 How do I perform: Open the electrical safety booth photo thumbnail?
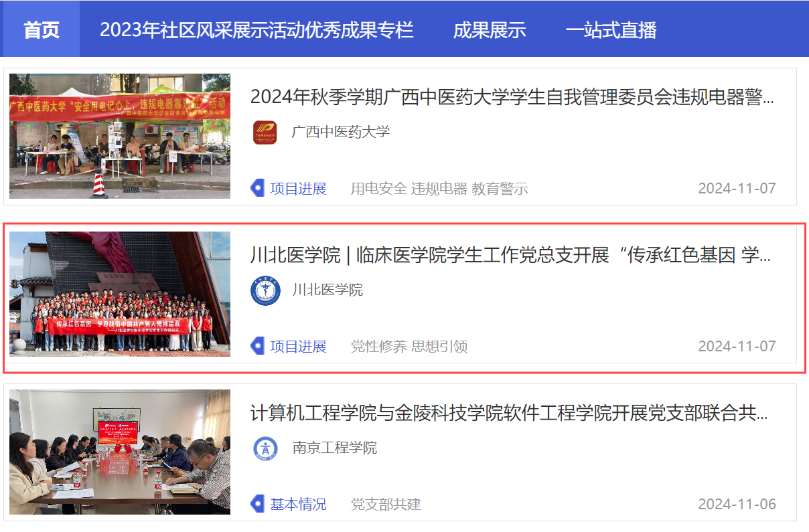pyautogui.click(x=120, y=136)
